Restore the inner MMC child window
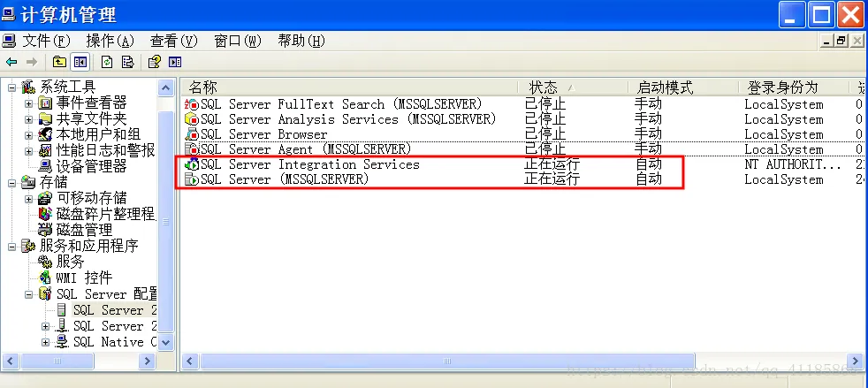This screenshot has width=868, height=388. pos(842,41)
